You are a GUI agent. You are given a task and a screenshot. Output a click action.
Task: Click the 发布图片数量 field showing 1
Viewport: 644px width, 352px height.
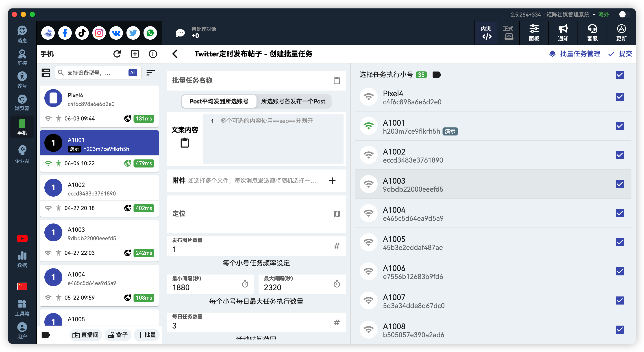click(x=256, y=246)
